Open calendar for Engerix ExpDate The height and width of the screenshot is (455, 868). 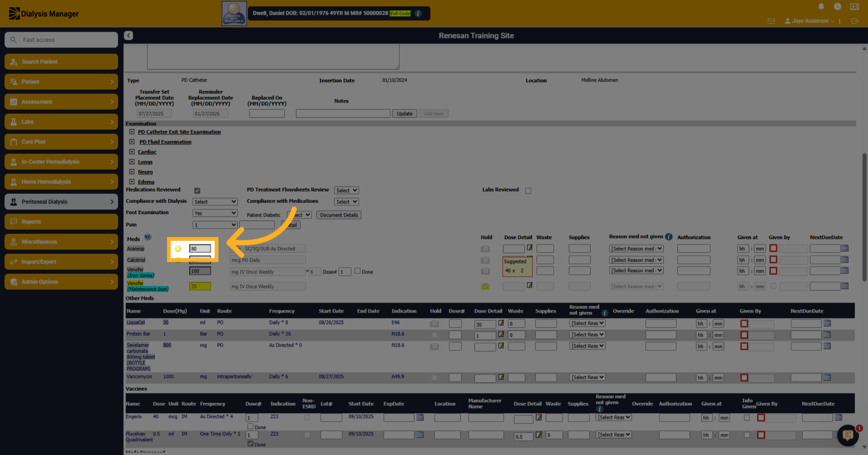point(420,417)
